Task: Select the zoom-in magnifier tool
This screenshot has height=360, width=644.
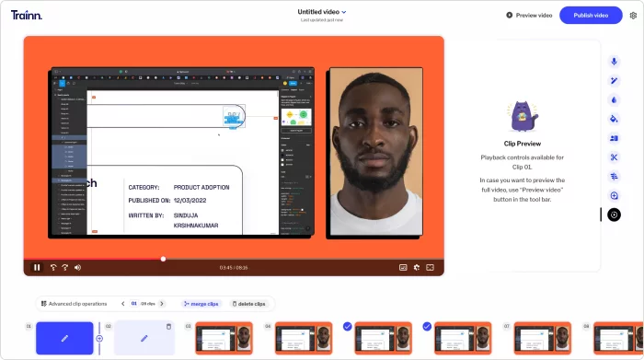Action: click(614, 195)
